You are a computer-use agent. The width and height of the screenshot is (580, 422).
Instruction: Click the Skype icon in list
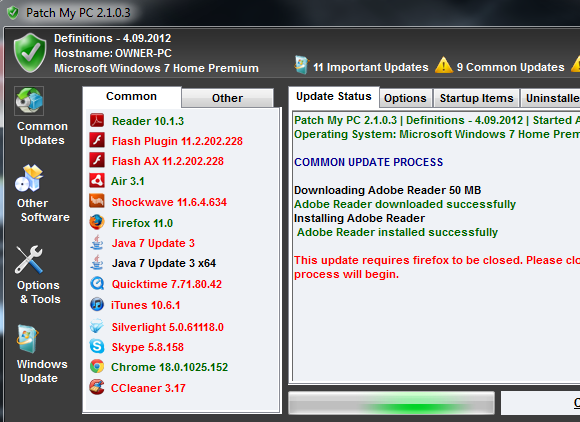coord(97,347)
